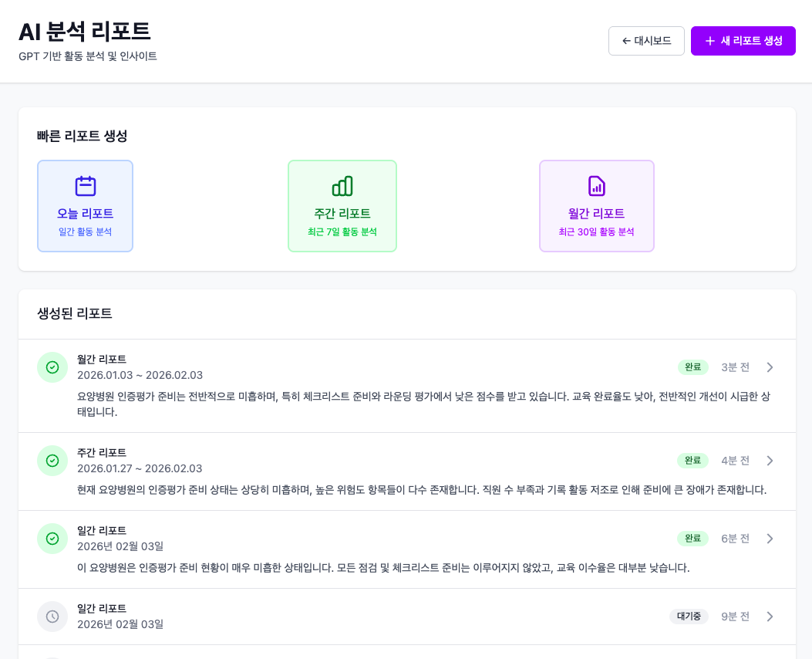Click the plus icon in 새 리포트 생성 button
This screenshot has width=812, height=659.
tap(709, 41)
